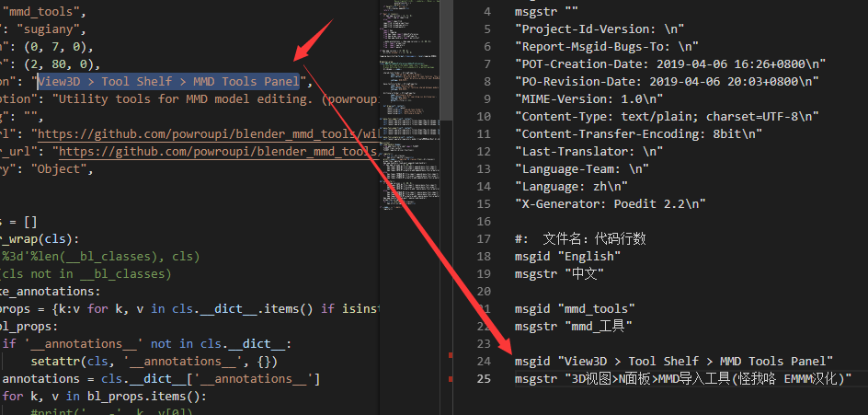Click line number 17 in gutter
Viewport: 868px width, 415px height.
485,238
